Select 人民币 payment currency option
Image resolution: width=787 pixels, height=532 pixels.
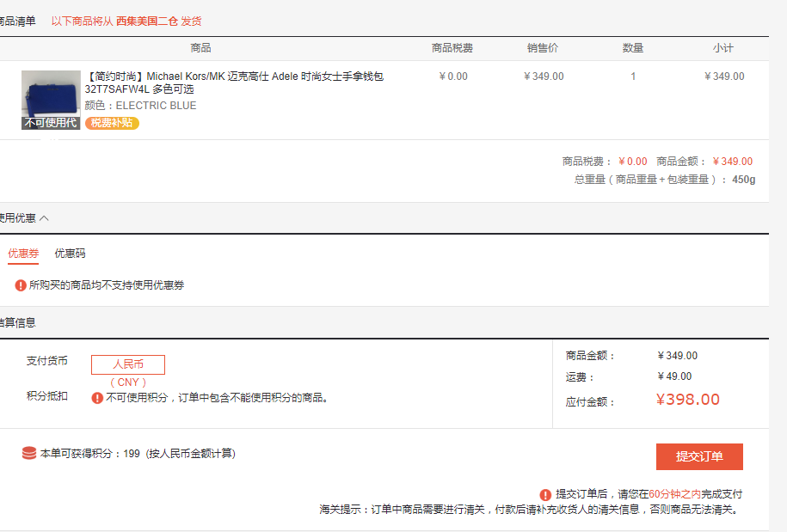128,364
